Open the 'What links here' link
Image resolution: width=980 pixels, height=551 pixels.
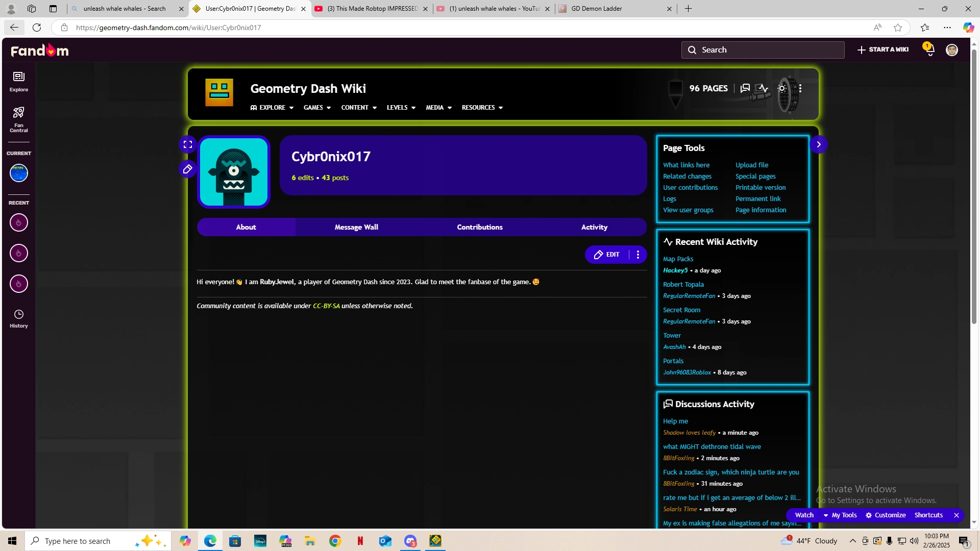(x=686, y=165)
